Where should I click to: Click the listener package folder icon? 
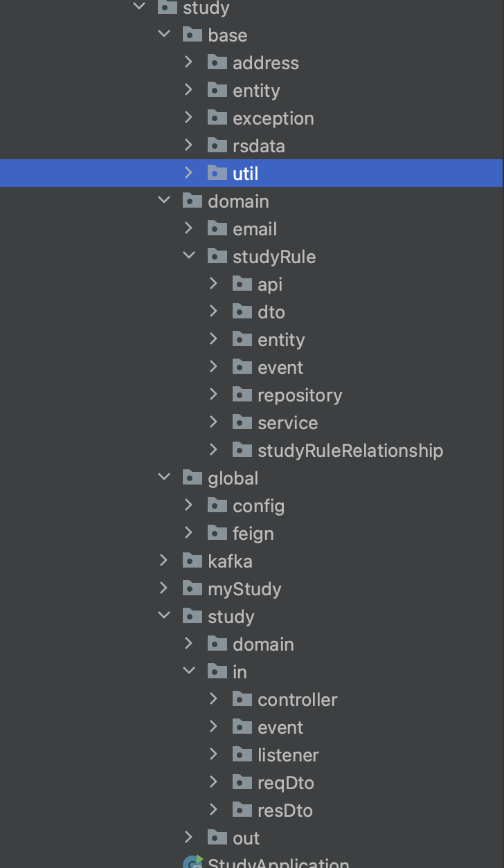242,754
